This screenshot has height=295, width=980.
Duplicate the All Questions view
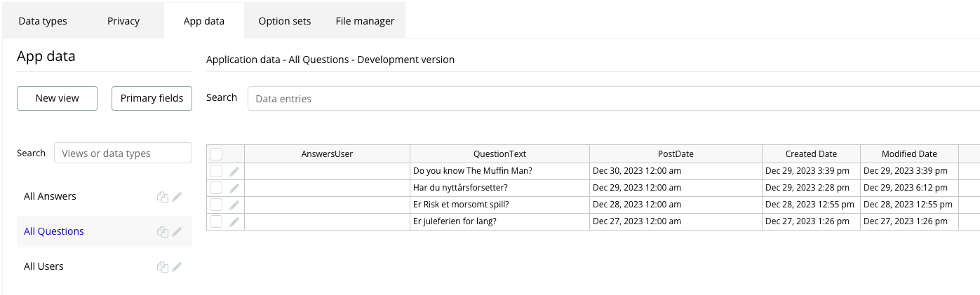pyautogui.click(x=163, y=232)
